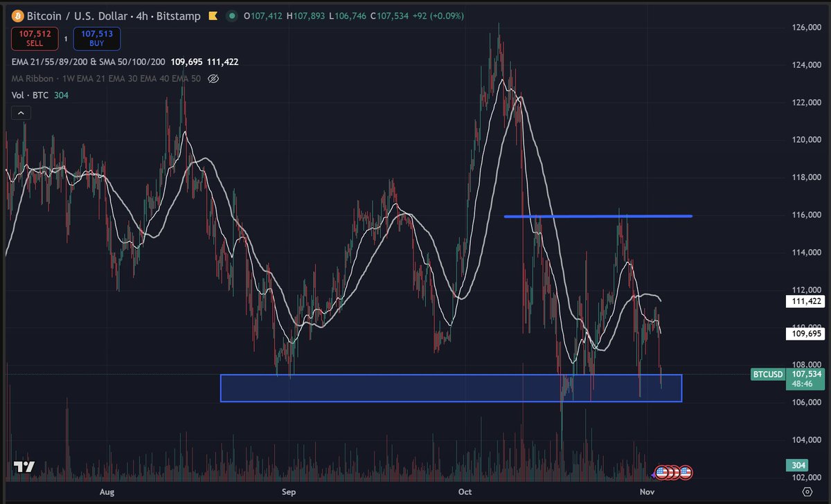
Task: Collapse the indicator legend with the chevron
Action: tap(20, 113)
